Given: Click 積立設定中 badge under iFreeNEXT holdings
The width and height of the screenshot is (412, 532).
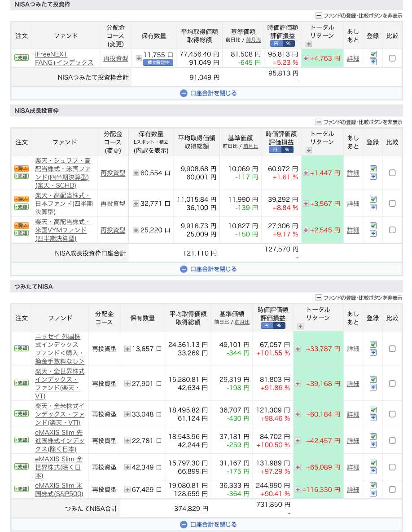Looking at the screenshot, I should [158, 62].
